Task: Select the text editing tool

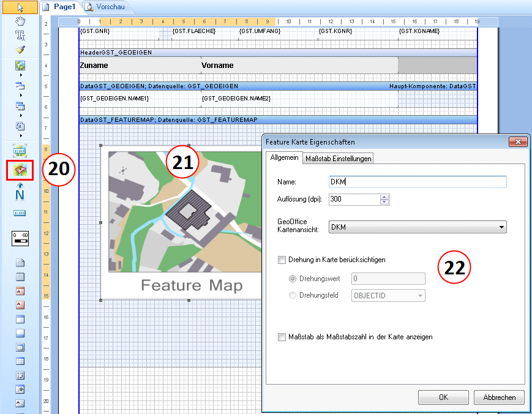Action: pos(20,35)
